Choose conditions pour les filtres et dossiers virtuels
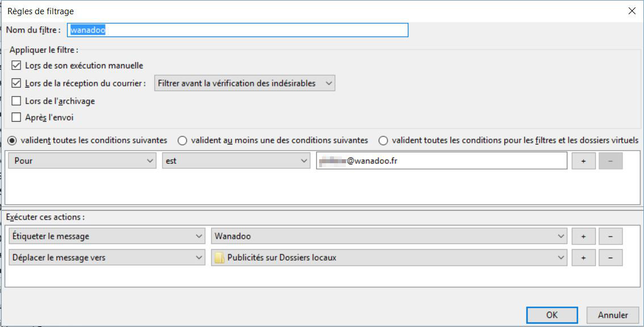The image size is (644, 327). click(383, 140)
